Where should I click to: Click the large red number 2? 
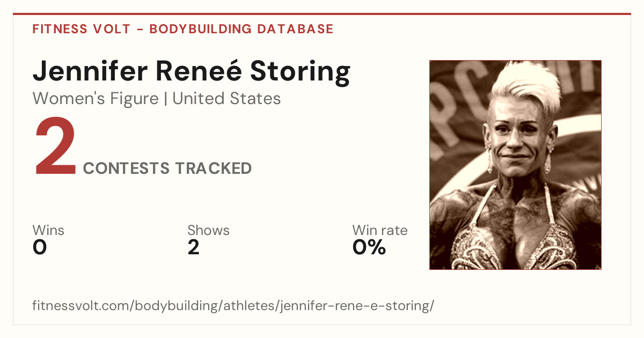pos(55,148)
